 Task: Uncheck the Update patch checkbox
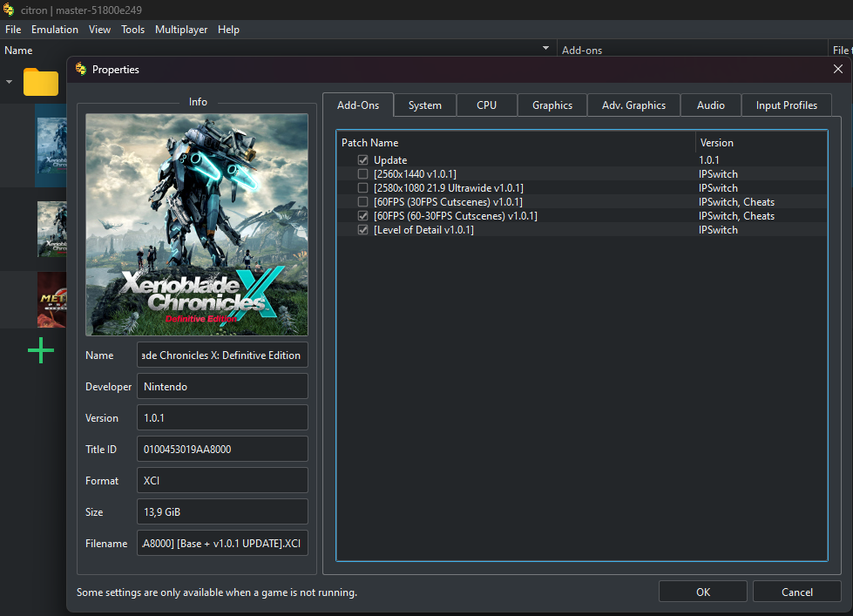coord(362,160)
